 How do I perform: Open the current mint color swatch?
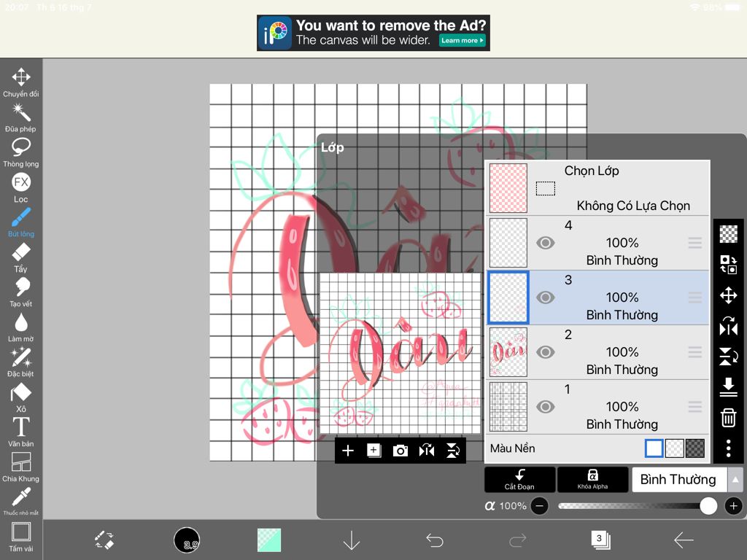269,540
